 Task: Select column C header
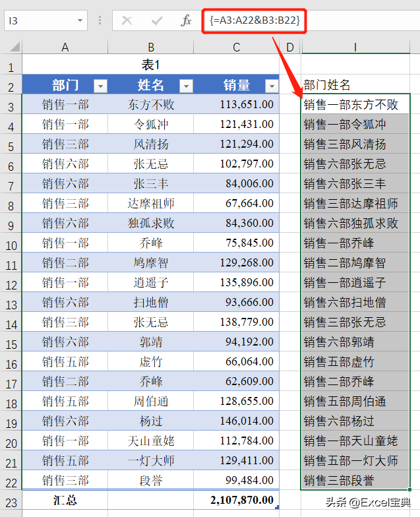pos(236,47)
